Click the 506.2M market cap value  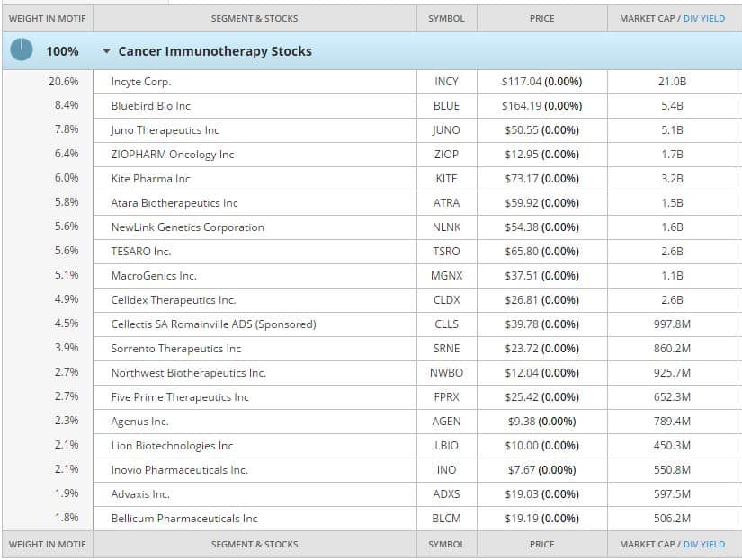[672, 519]
